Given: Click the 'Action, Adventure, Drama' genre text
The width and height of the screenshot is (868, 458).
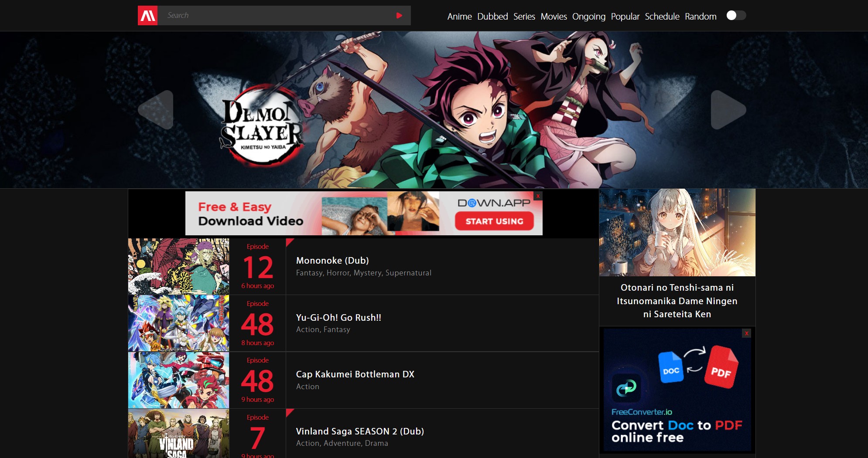Looking at the screenshot, I should [342, 443].
